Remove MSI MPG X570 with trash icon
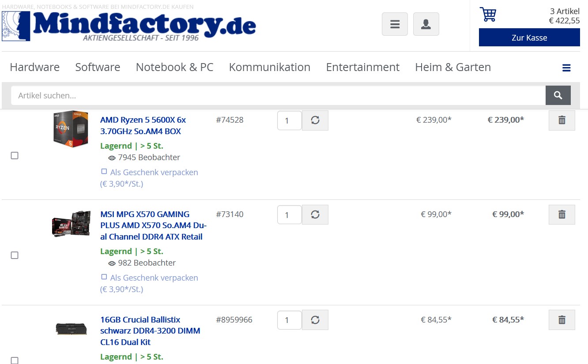588x364 pixels. pos(562,215)
